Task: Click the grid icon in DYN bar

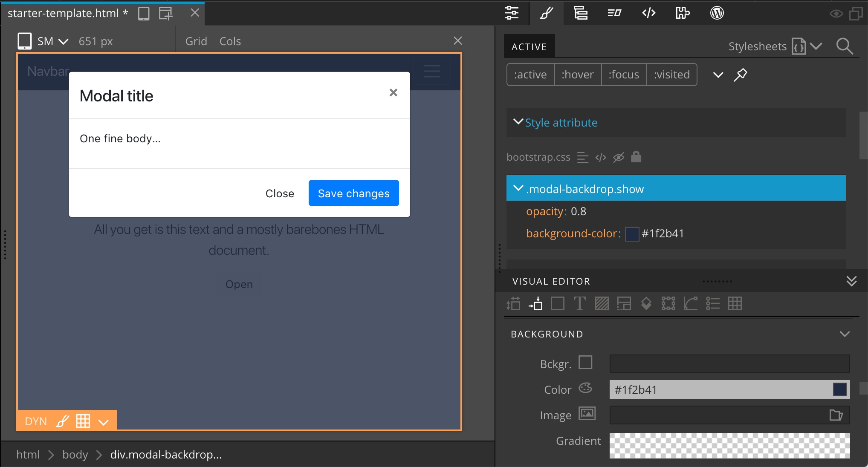Action: click(x=83, y=421)
